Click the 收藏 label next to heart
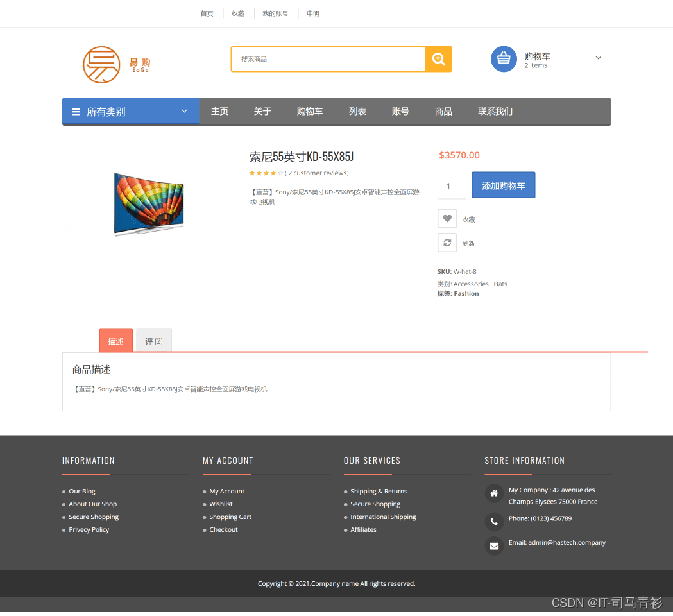The height and width of the screenshot is (616, 673). pos(469,219)
